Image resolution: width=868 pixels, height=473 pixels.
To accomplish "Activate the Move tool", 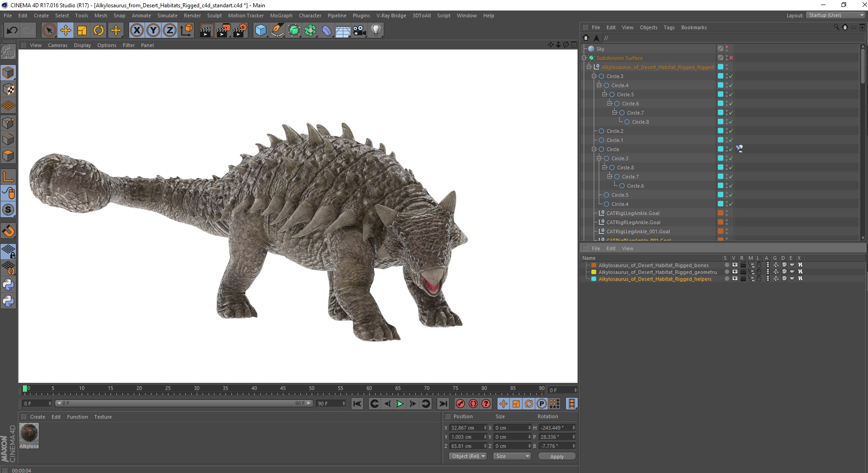I will (65, 31).
